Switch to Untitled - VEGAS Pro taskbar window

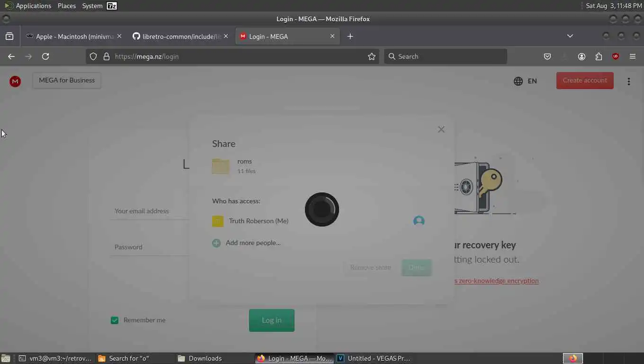pos(374,358)
